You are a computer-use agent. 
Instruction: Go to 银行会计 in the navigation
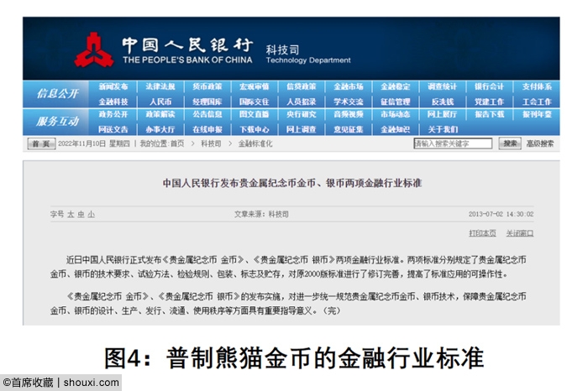[x=490, y=87]
